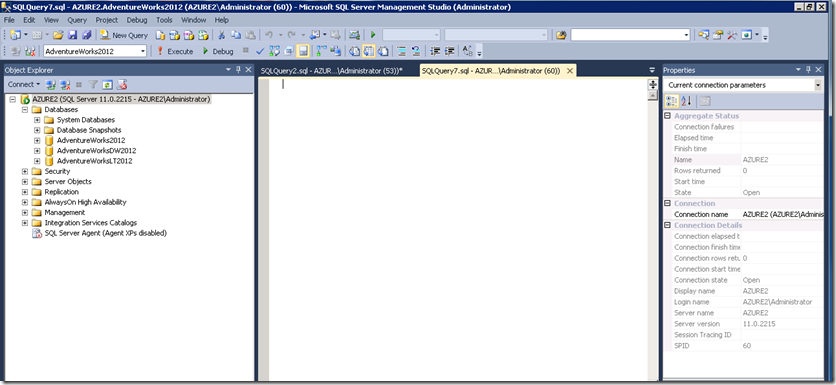
Task: Click the Comment Out Selected Lines icon
Action: [x=401, y=52]
